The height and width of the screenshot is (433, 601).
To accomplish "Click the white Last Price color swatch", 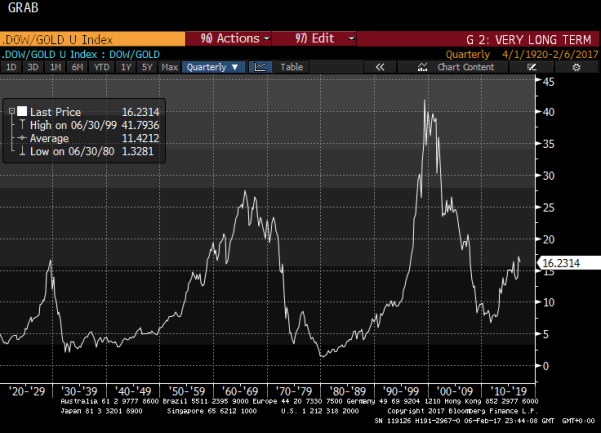I will [x=21, y=112].
